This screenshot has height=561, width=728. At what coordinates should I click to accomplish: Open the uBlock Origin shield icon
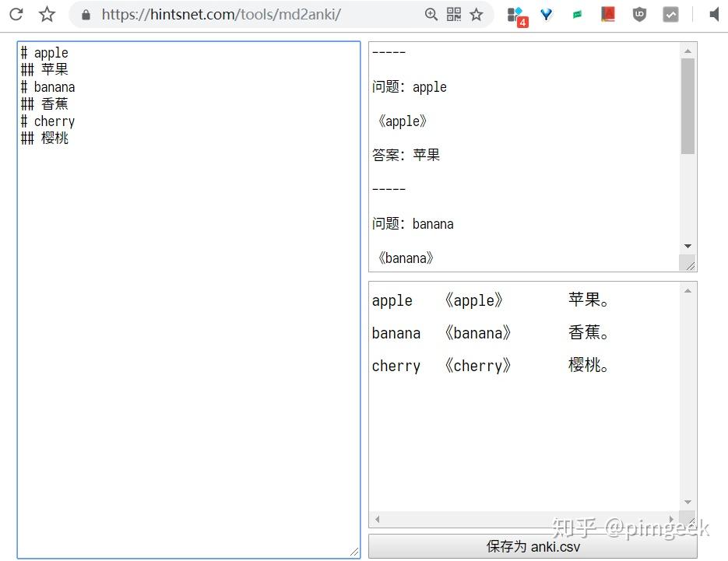pyautogui.click(x=638, y=13)
